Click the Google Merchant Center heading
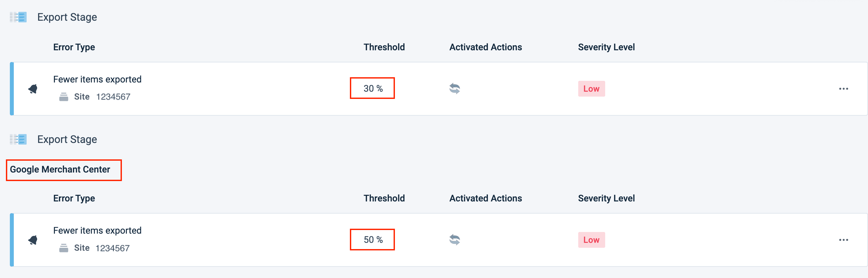 click(x=60, y=170)
